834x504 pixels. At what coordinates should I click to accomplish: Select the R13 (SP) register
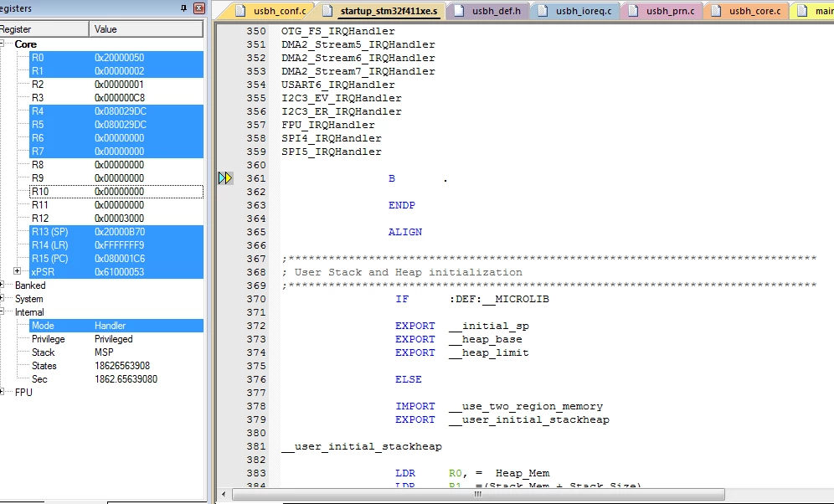coord(116,232)
